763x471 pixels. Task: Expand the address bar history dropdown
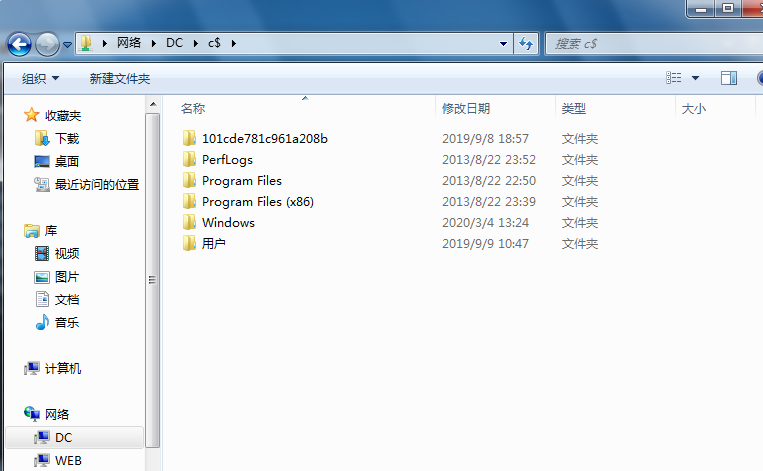[x=504, y=44]
